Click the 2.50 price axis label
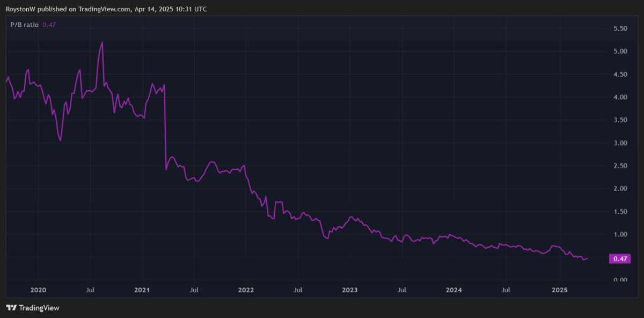This screenshot has width=644, height=318. pyautogui.click(x=620, y=166)
